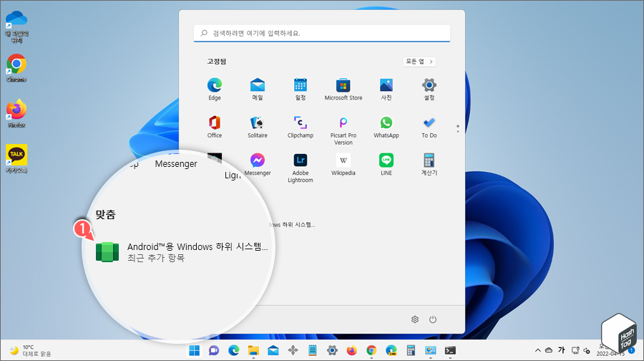Click the Windows Start button on taskbar
Screen dimensions: 644x361
click(194, 350)
